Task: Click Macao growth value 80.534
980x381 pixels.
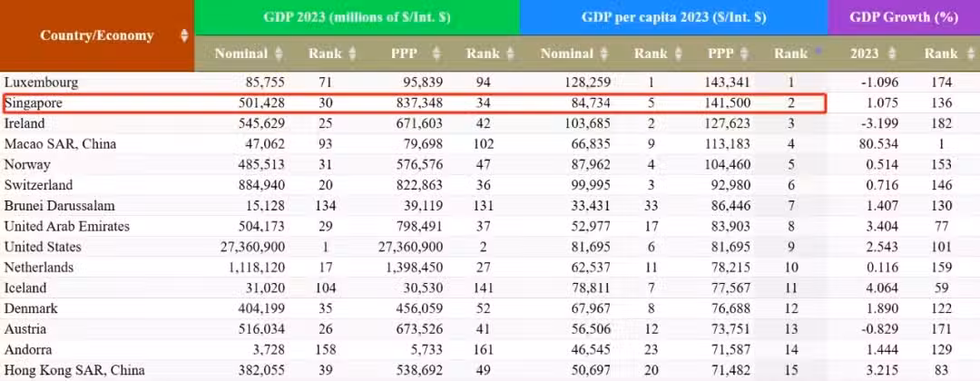Action: (877, 143)
